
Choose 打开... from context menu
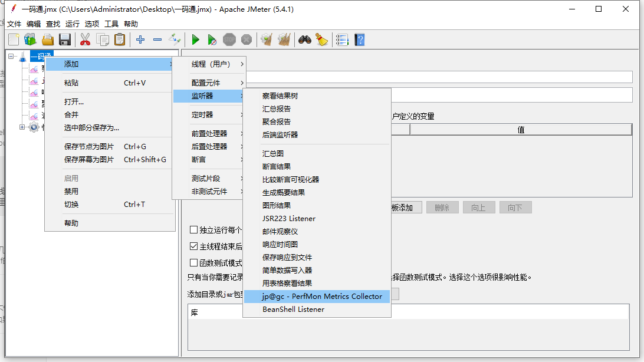pos(110,102)
